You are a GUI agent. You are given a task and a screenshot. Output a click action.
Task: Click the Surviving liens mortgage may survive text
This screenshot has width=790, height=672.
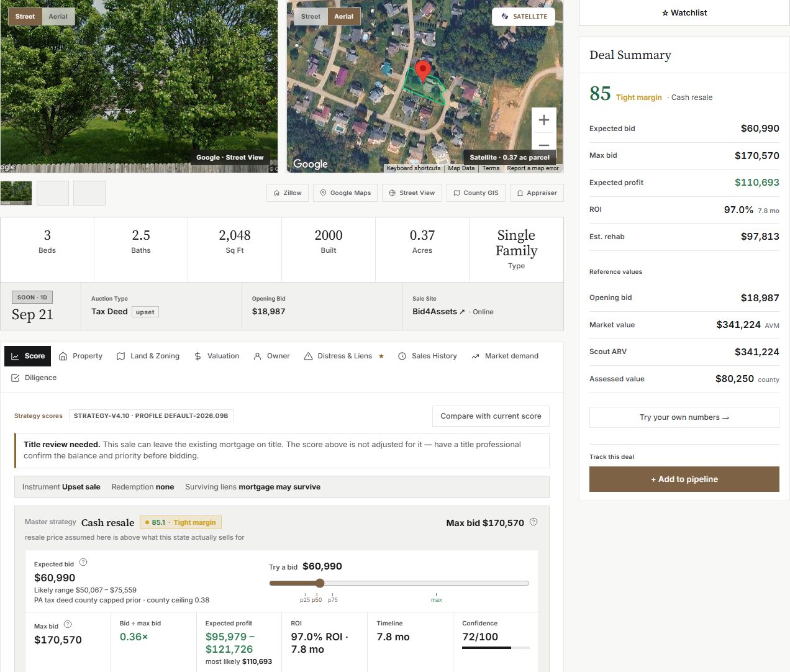(x=253, y=487)
